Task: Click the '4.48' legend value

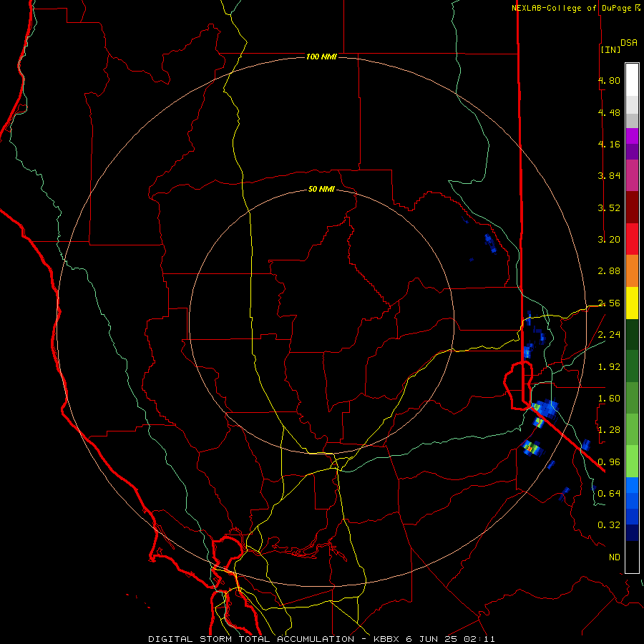Action: point(610,112)
